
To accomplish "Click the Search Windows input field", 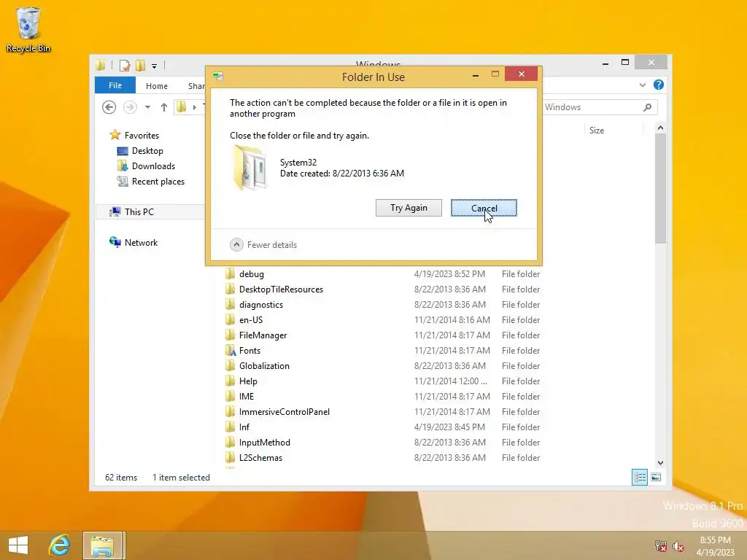I will point(591,107).
